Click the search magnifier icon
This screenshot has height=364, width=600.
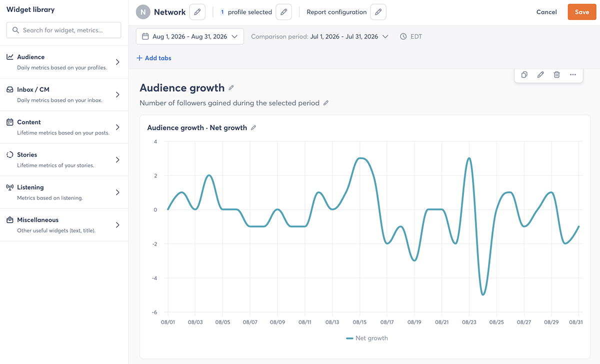[15, 30]
